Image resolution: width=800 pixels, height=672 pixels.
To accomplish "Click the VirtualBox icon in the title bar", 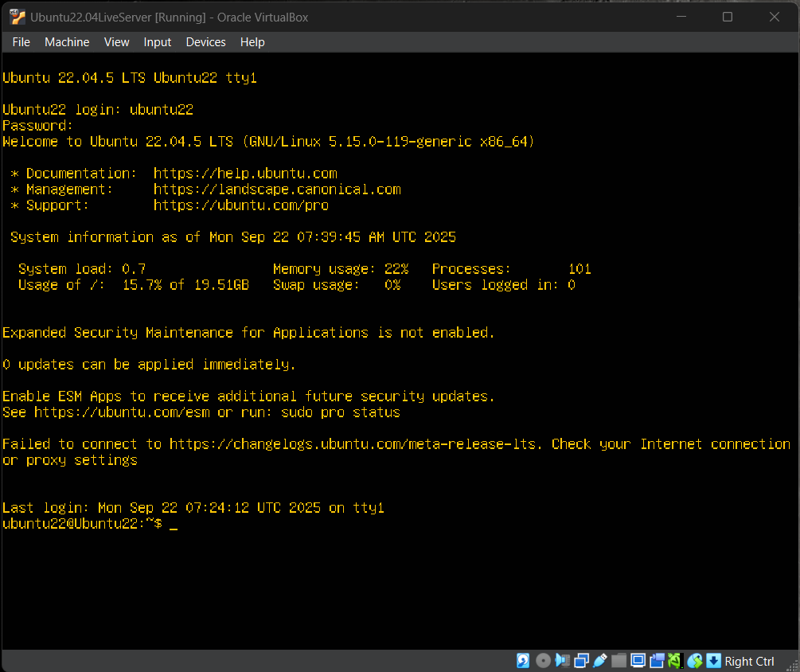I will pyautogui.click(x=17, y=16).
